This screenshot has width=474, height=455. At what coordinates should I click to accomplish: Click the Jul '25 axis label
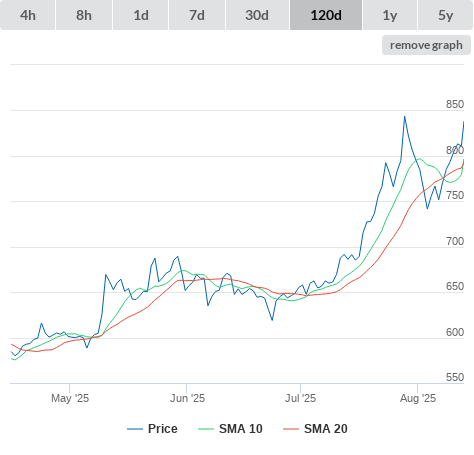[x=300, y=398]
